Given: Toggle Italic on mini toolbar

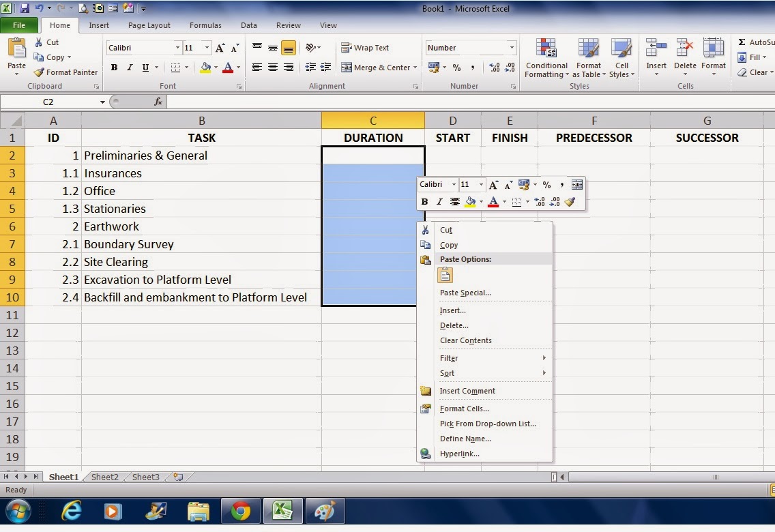Looking at the screenshot, I should click(439, 201).
